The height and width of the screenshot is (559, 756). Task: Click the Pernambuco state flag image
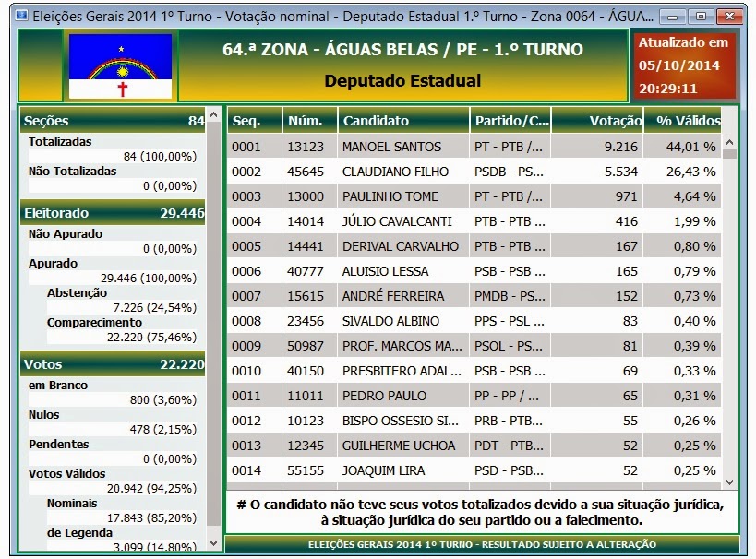pos(121,66)
